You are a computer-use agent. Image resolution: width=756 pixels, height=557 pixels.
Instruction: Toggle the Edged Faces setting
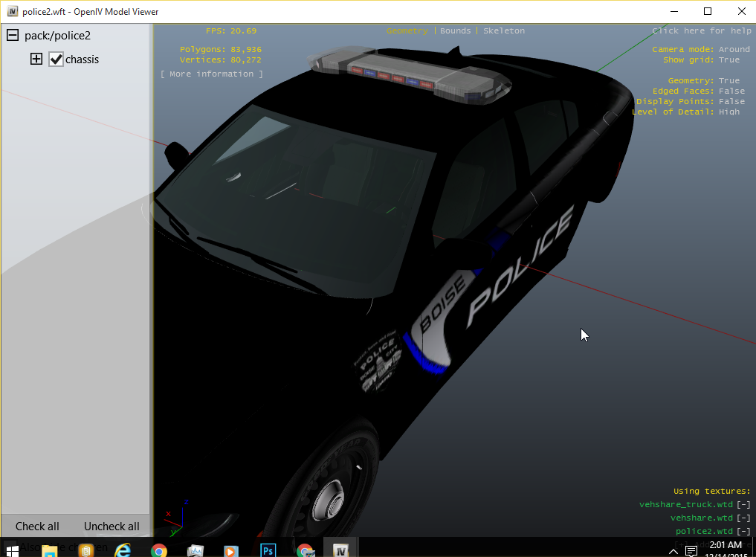[731, 91]
